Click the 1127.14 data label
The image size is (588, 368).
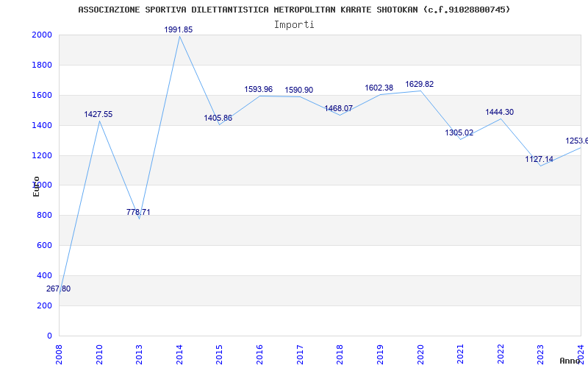[539, 159]
